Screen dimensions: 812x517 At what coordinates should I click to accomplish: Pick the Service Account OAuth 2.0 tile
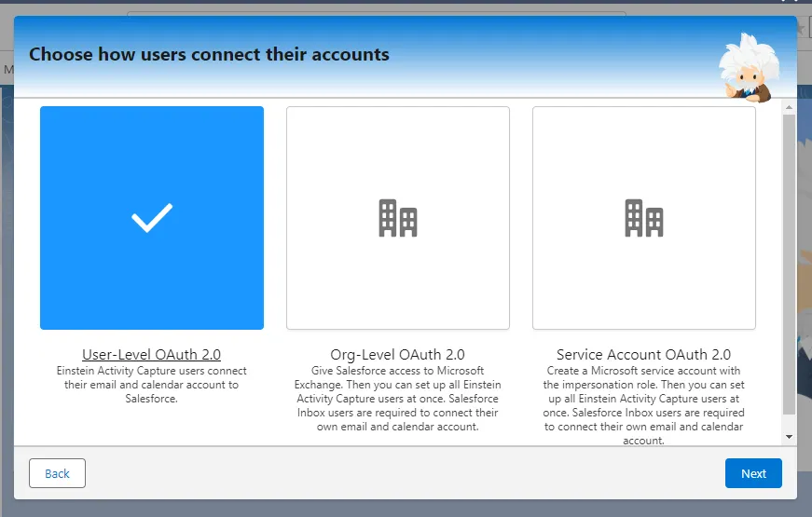coord(644,270)
